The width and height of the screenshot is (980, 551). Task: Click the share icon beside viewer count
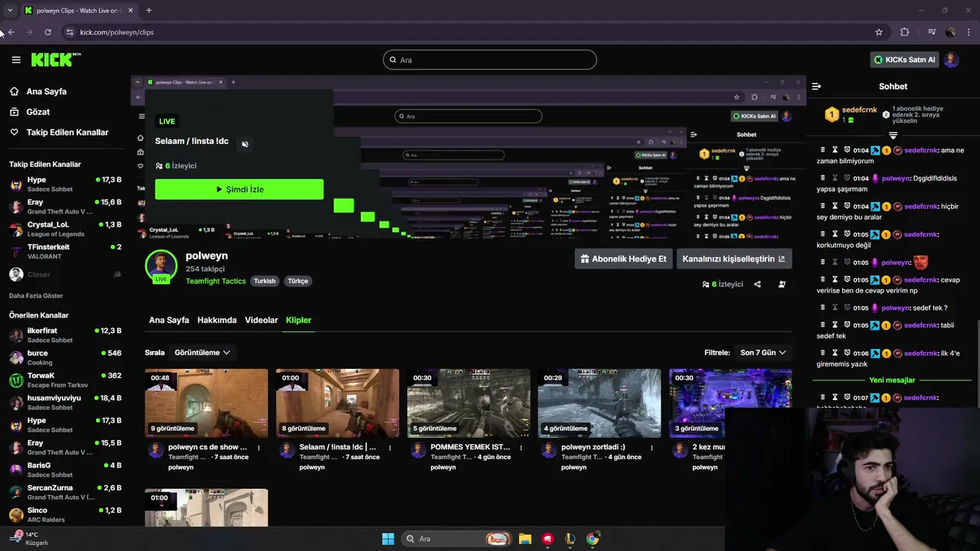pyautogui.click(x=757, y=284)
